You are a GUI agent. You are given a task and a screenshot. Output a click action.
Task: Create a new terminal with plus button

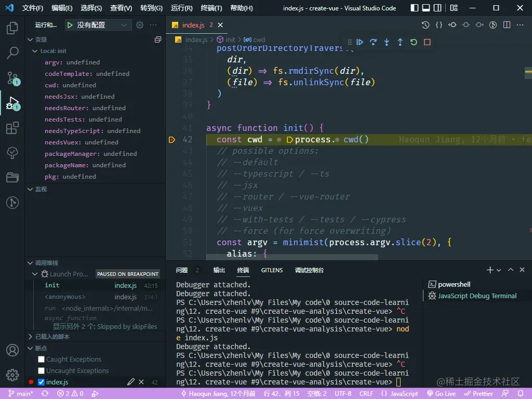pos(489,270)
